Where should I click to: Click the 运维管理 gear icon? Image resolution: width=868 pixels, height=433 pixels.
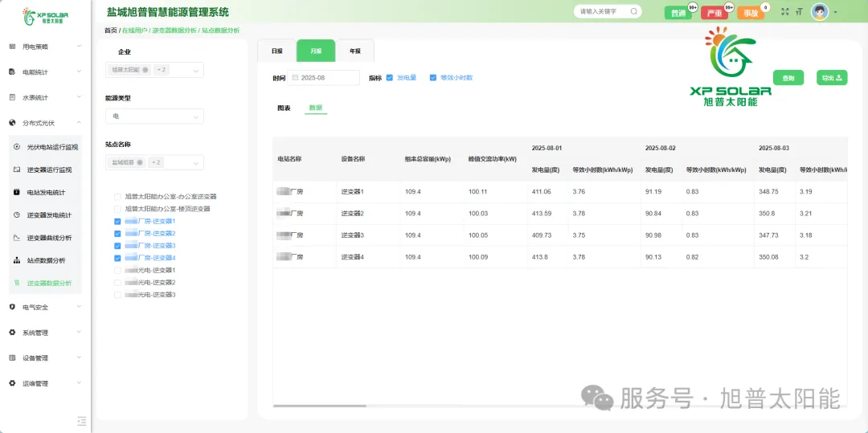12,383
